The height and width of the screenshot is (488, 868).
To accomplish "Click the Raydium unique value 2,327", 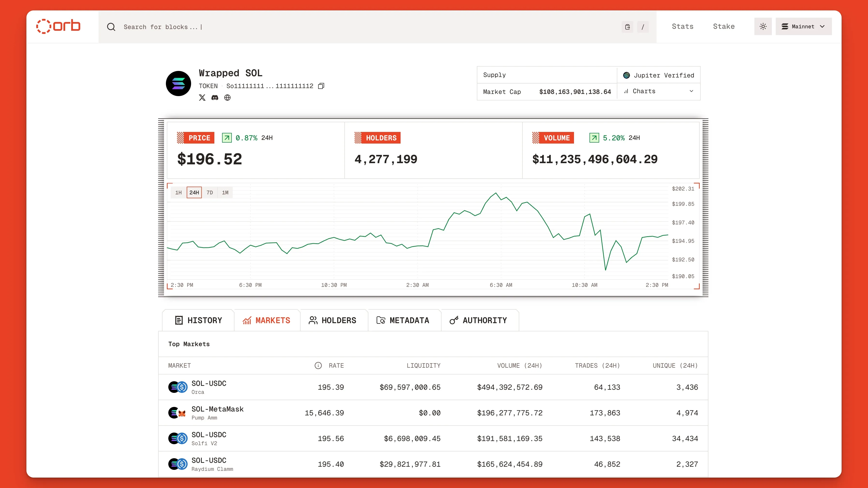I will [687, 464].
